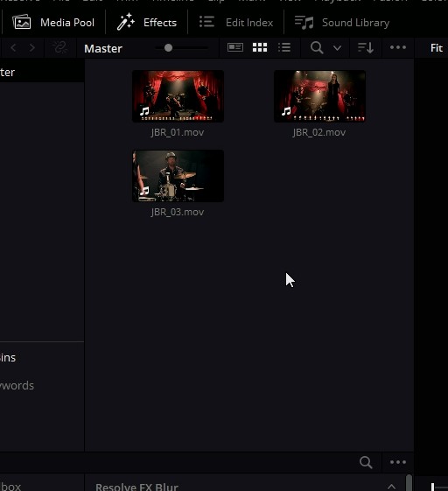This screenshot has height=491, width=448.
Task: Switch to list view
Action: 284,47
